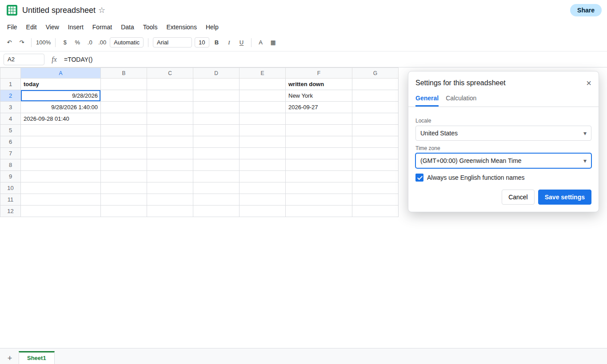Image resolution: width=607 pixels, height=364 pixels.
Task: Open the File menu
Action: [x=12, y=27]
